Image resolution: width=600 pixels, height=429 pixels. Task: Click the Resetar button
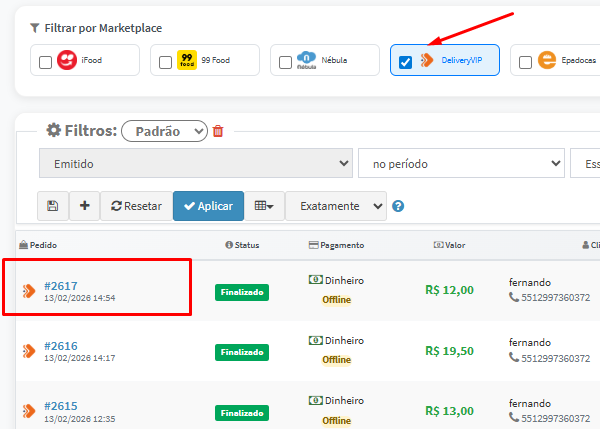tap(136, 206)
